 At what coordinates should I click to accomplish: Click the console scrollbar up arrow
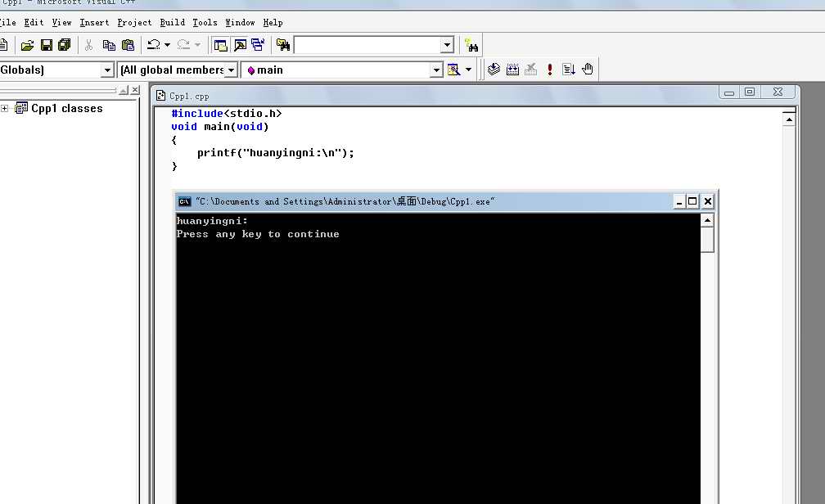tap(707, 220)
